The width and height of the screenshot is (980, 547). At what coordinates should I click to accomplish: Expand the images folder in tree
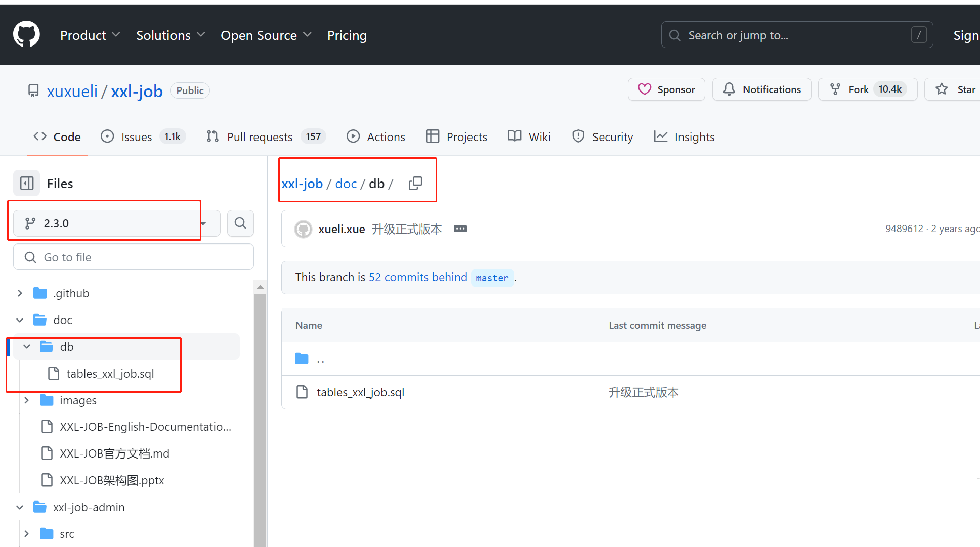click(27, 400)
